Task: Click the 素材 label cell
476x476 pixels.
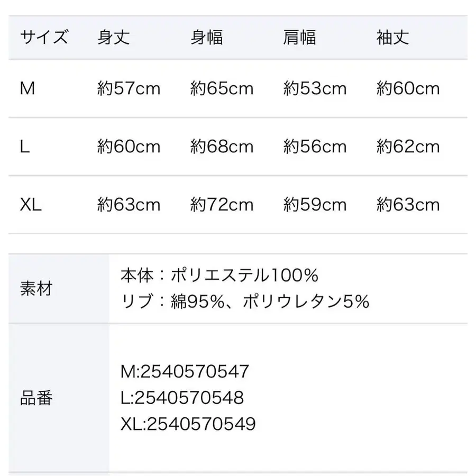Action: click(x=36, y=289)
